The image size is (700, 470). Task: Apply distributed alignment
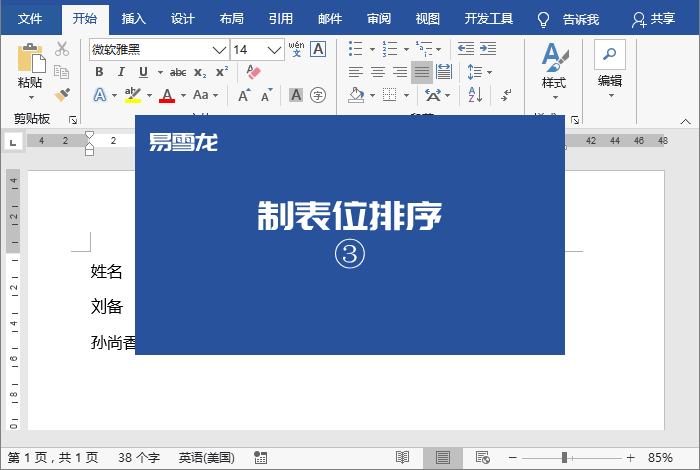[444, 72]
